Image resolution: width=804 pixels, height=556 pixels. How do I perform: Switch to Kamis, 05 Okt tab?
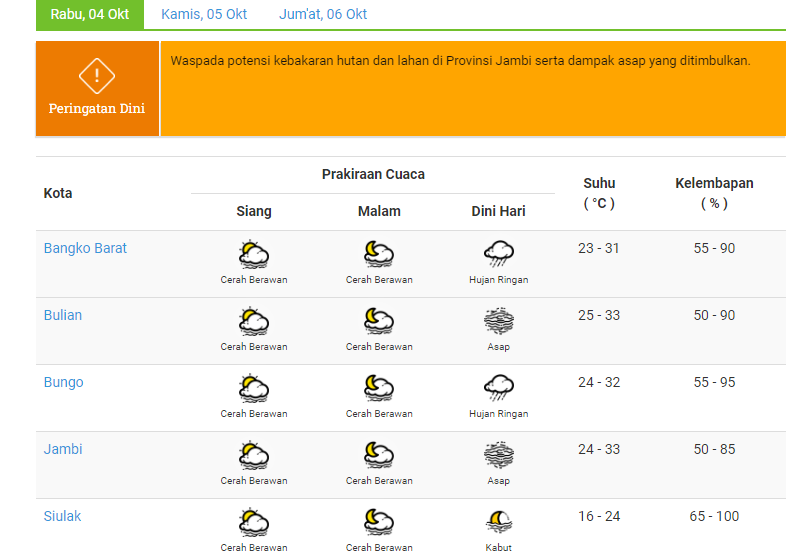pyautogui.click(x=204, y=14)
